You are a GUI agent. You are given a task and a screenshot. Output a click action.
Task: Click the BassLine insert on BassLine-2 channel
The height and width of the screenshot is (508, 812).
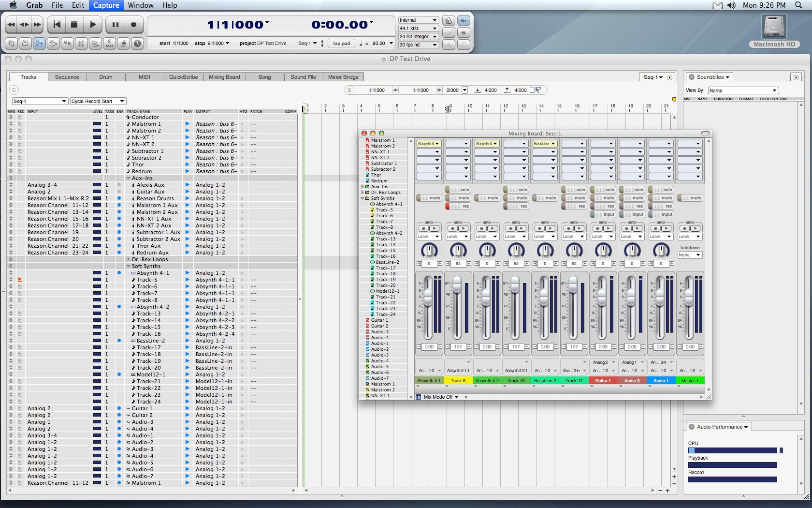[545, 144]
